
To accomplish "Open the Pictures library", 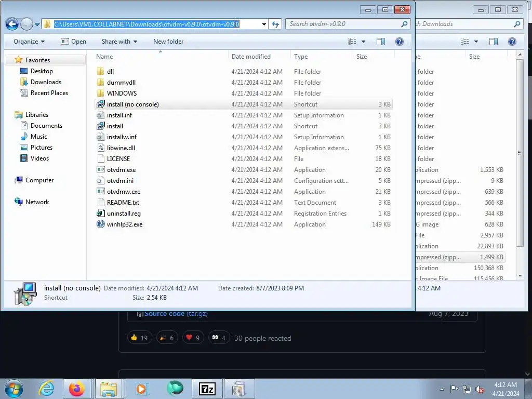I will [x=42, y=147].
